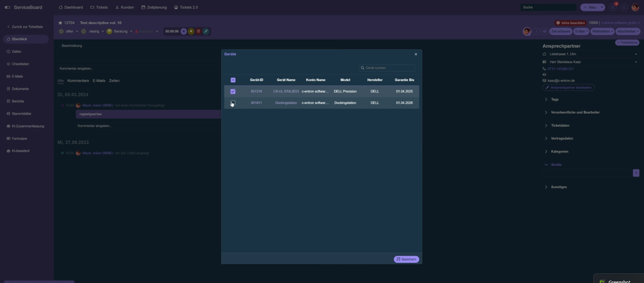Expand the Ticketdaten section

(x=560, y=126)
